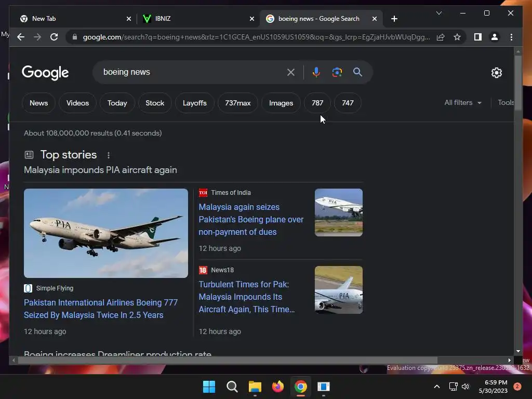Filter results by Videos
This screenshot has width=532, height=399.
78,103
